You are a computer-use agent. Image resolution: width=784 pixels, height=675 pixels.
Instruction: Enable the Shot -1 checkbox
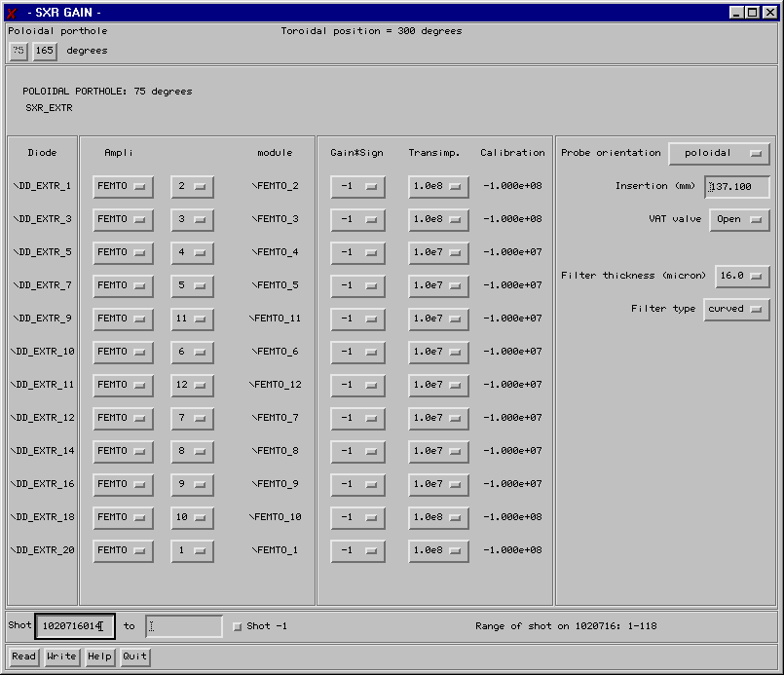(x=238, y=626)
